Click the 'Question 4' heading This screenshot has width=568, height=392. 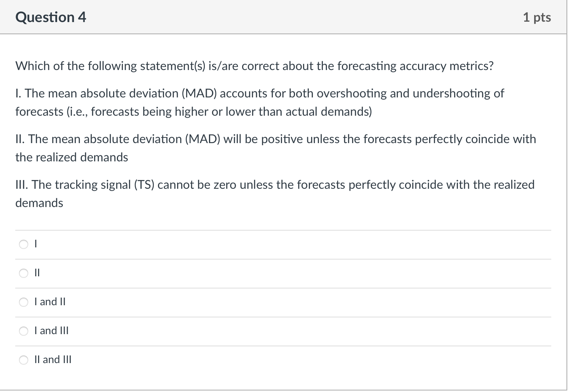click(x=51, y=17)
